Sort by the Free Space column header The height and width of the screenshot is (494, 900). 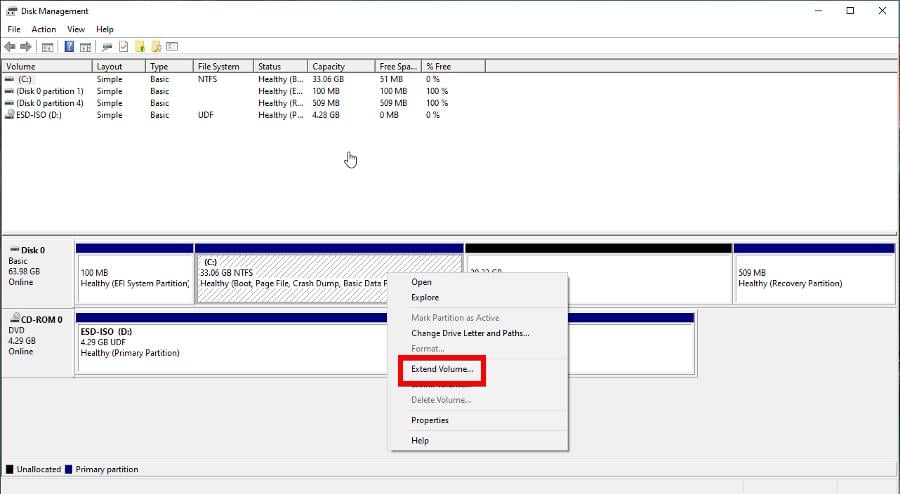[x=398, y=67]
